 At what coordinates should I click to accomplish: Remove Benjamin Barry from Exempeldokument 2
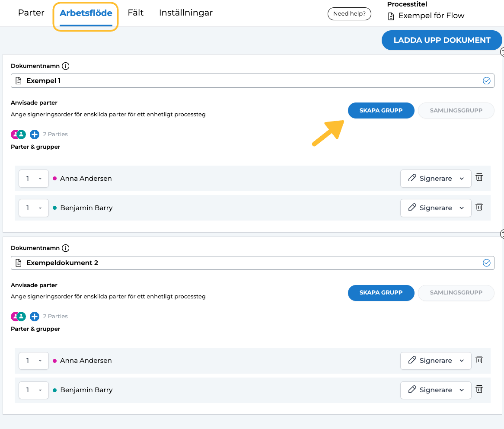tap(479, 389)
